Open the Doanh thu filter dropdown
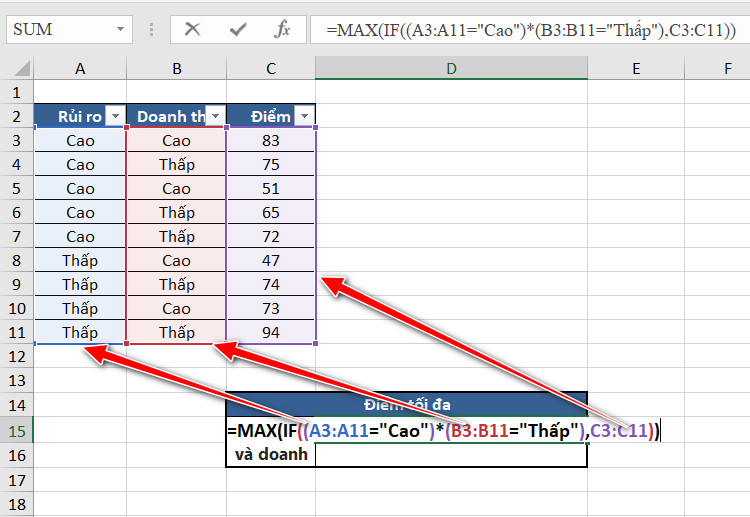This screenshot has height=517, width=750. pos(215,116)
